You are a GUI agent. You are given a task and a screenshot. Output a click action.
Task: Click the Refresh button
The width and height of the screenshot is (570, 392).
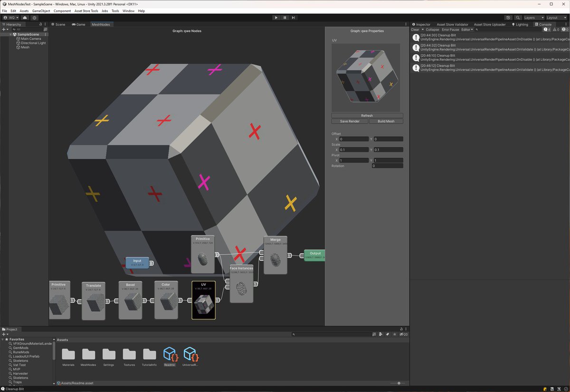[x=367, y=115]
